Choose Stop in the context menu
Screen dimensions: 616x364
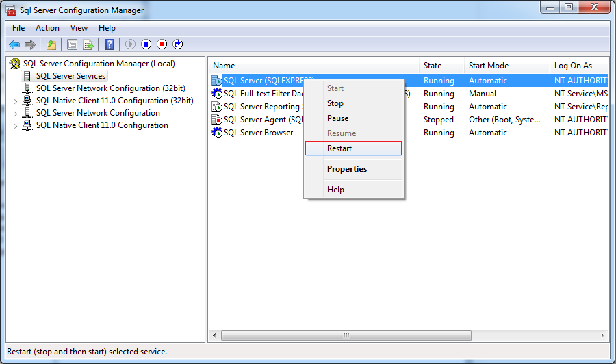(354, 103)
